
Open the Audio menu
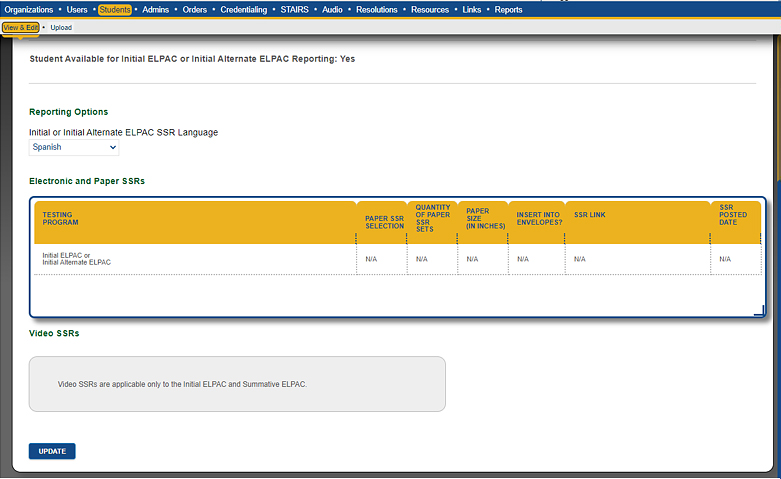click(332, 9)
